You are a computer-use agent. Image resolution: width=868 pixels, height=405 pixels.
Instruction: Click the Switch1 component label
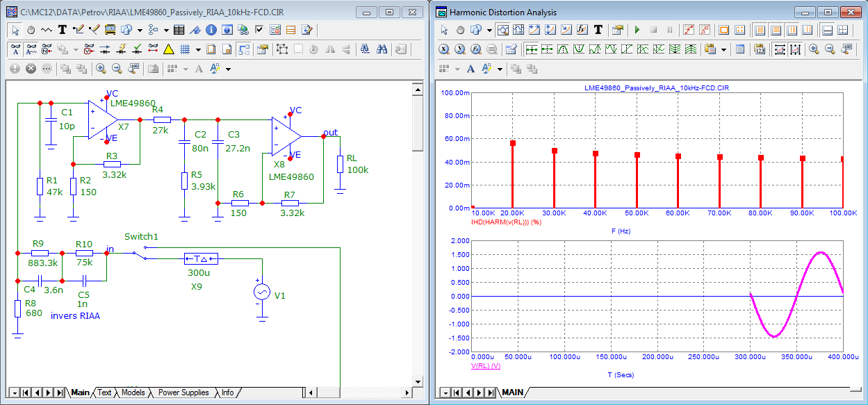click(x=141, y=237)
